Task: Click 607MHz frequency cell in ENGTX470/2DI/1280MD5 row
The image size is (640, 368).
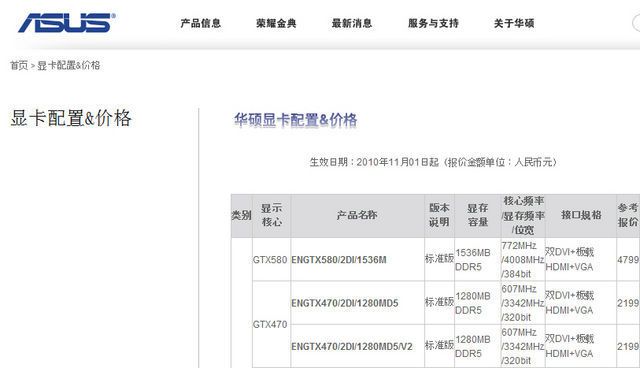Action: (x=523, y=303)
